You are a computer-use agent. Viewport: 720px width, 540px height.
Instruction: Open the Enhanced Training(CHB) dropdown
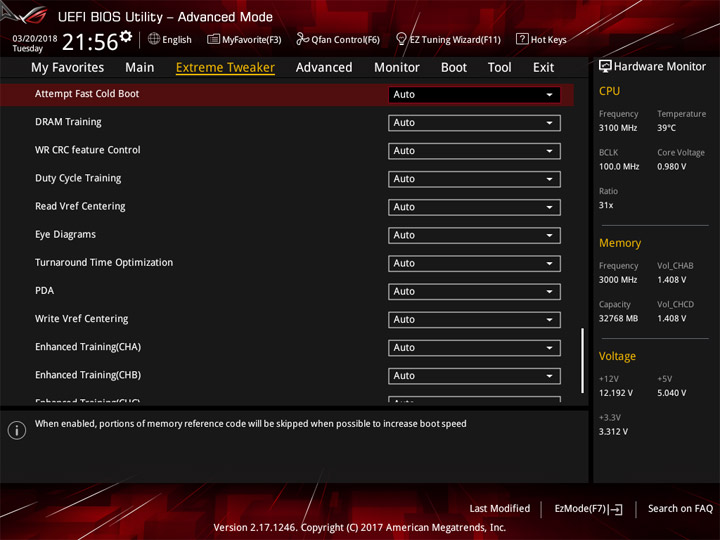pyautogui.click(x=474, y=376)
